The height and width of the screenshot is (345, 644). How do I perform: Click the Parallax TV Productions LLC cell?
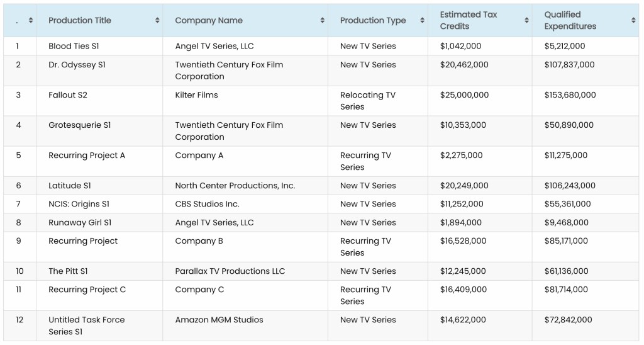click(230, 271)
